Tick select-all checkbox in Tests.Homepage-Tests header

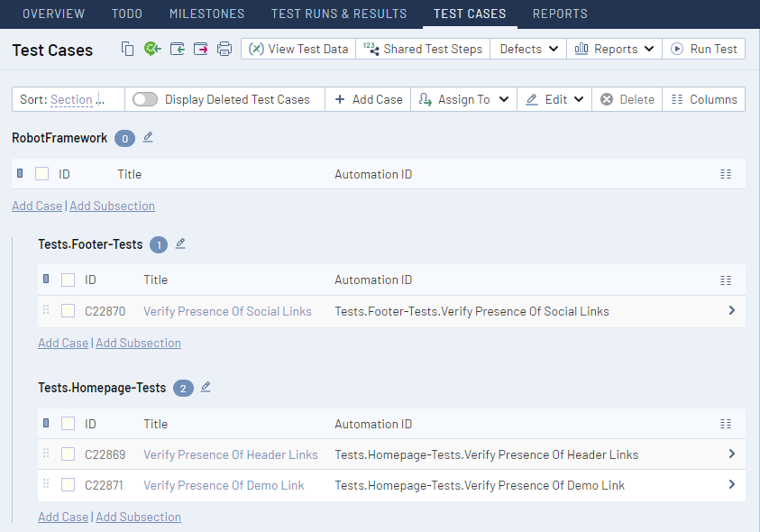(x=69, y=424)
